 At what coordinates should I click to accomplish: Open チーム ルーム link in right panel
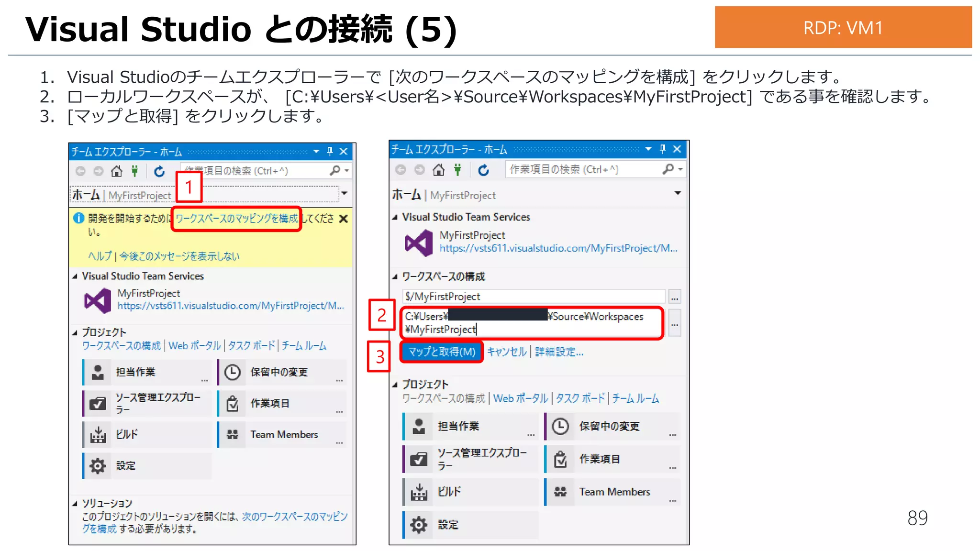click(635, 398)
